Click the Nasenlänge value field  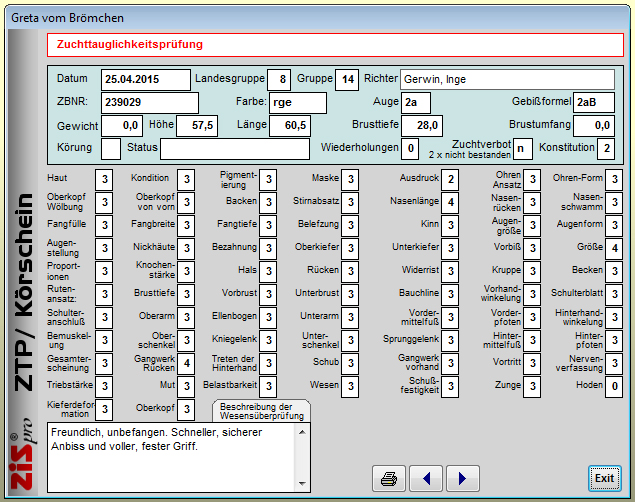tap(451, 202)
